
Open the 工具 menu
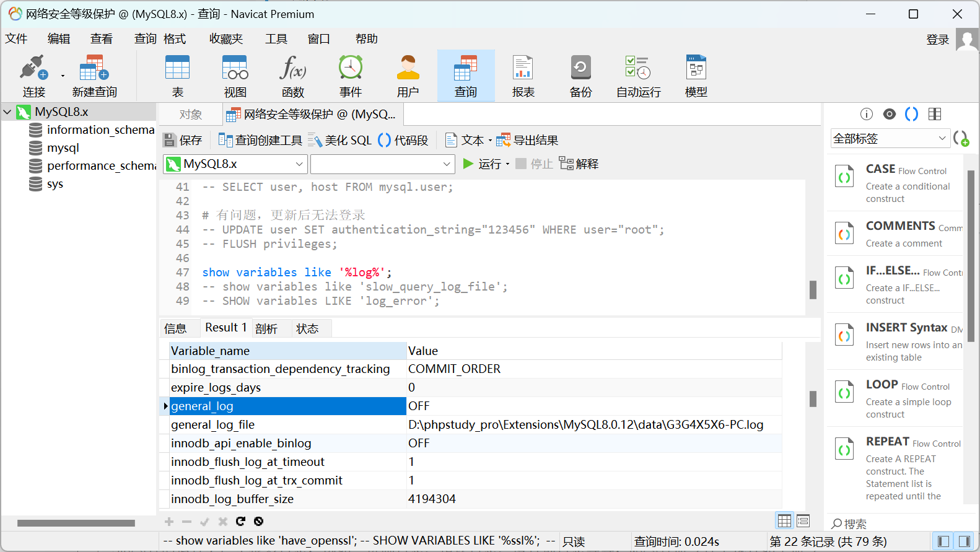pos(276,39)
